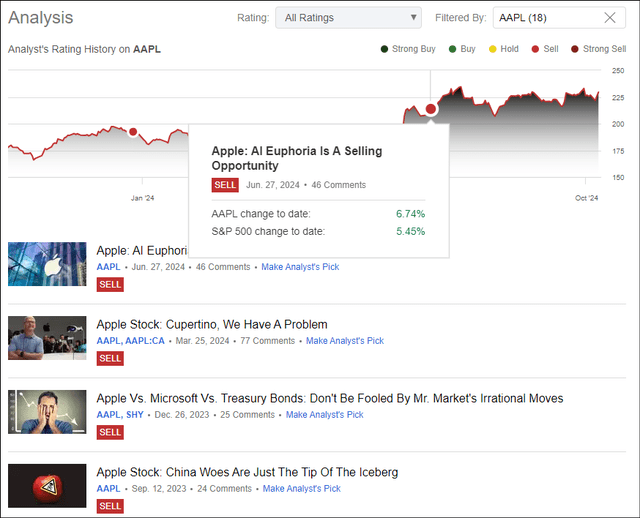Click the SELL badge under the Cupertino article
The image size is (640, 518).
coord(110,358)
